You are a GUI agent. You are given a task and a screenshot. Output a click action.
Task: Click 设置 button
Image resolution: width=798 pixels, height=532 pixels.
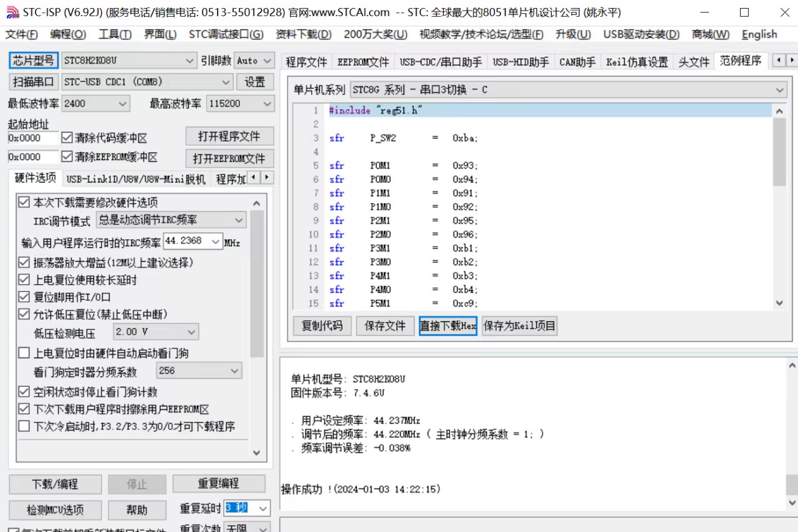pyautogui.click(x=254, y=82)
